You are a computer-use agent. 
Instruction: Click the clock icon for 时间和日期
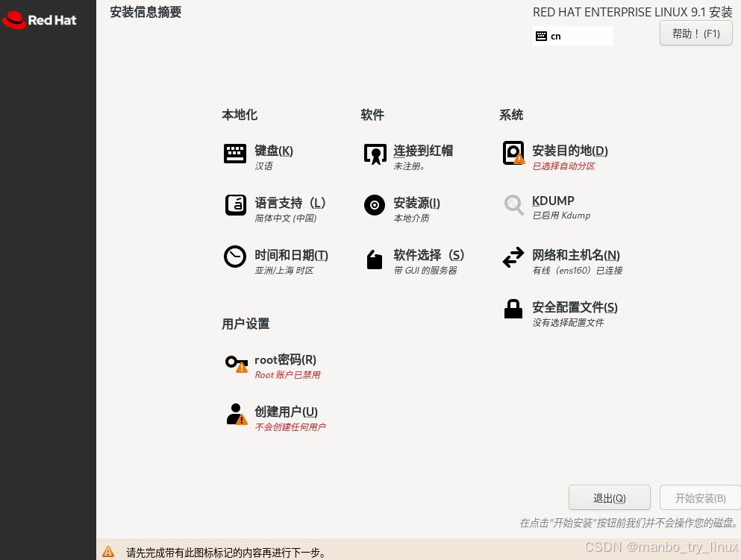(x=235, y=257)
